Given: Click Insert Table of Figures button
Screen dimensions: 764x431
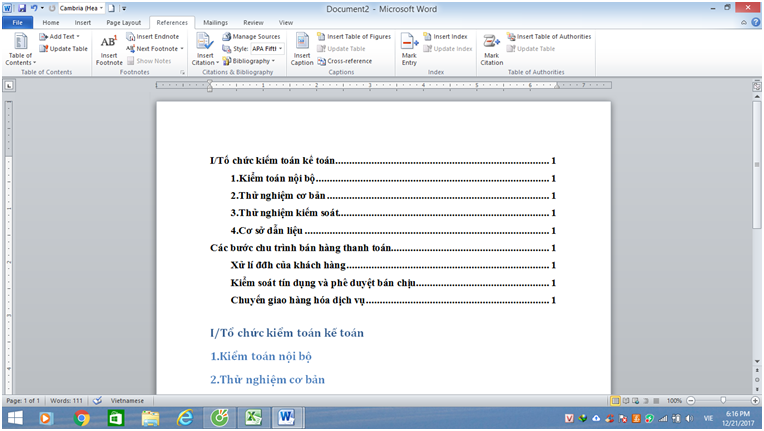Looking at the screenshot, I should 355,36.
